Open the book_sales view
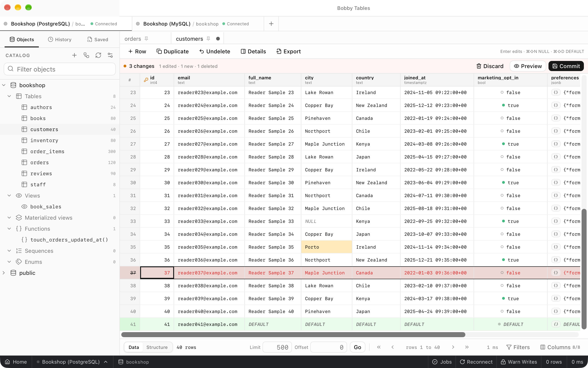 pyautogui.click(x=60, y=207)
